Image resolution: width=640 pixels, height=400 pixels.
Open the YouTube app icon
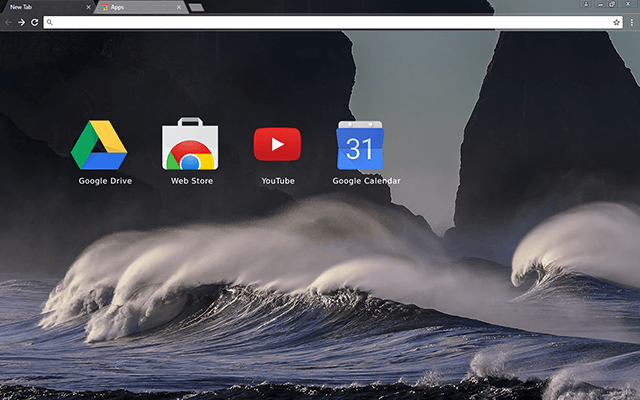pyautogui.click(x=277, y=144)
